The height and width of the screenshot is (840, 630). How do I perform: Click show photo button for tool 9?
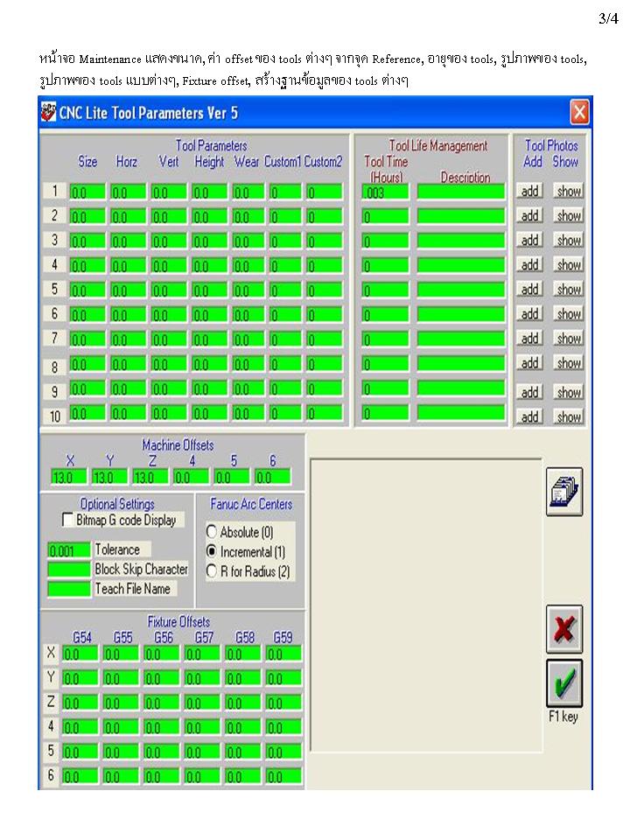point(569,393)
